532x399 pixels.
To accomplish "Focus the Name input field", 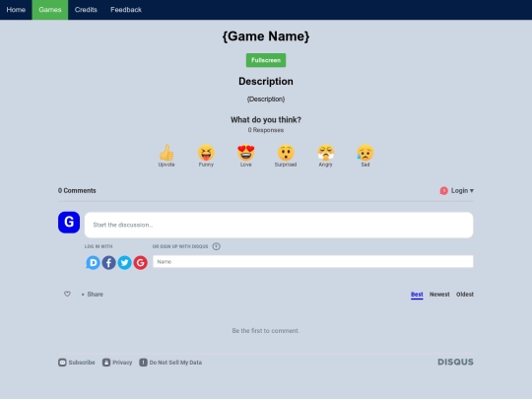I will click(x=313, y=262).
